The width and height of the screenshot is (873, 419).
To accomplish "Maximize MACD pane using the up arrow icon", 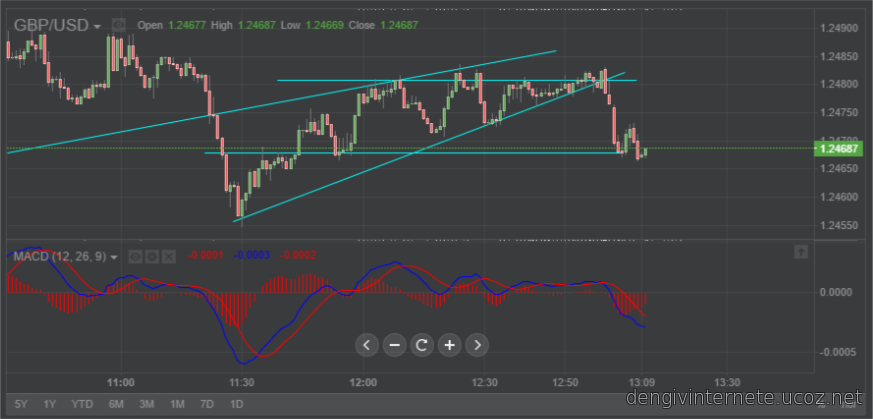I will coord(800,253).
